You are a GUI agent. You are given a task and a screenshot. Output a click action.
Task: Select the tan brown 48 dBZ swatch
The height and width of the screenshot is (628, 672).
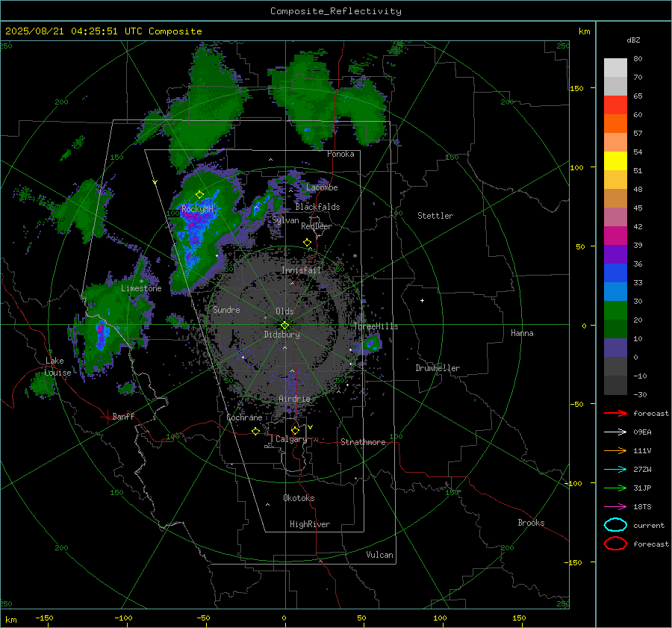(x=615, y=199)
